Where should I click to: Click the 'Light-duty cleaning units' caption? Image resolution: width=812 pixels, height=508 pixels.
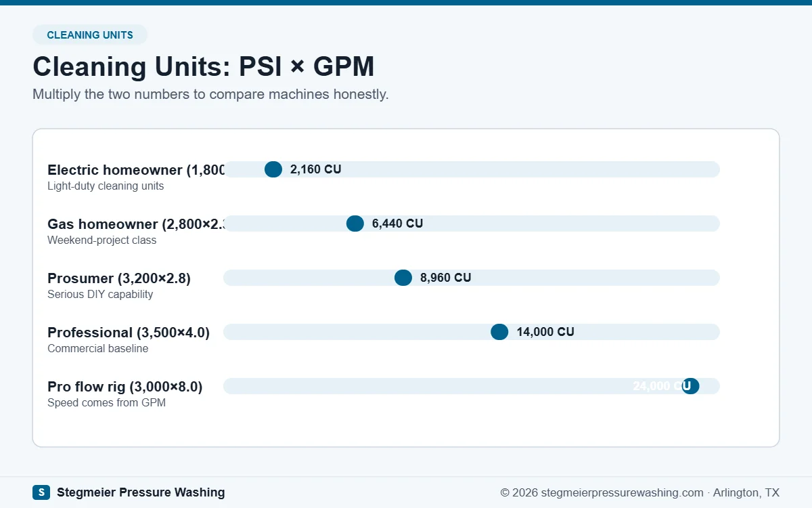(106, 186)
